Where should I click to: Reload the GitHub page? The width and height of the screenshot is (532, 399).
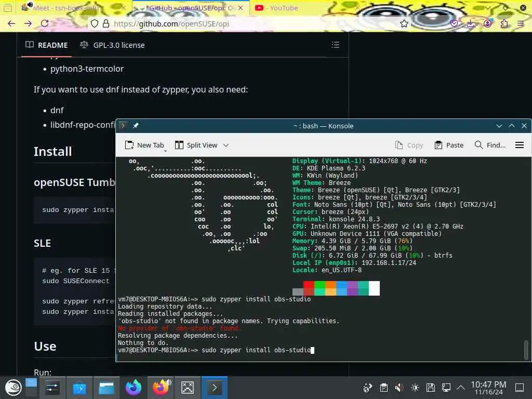45,23
